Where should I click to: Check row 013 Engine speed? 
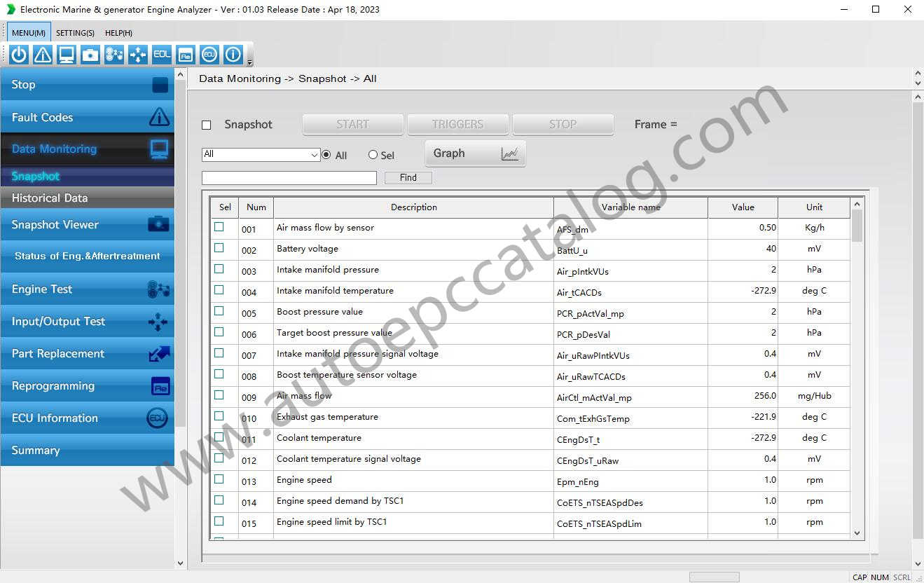[219, 479]
